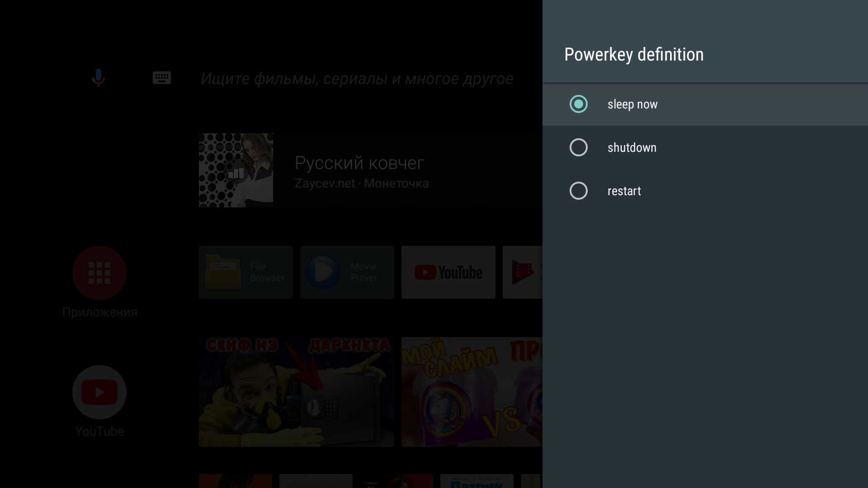Open the Приложения (Apps) grid icon
This screenshot has width=868, height=488.
point(99,272)
